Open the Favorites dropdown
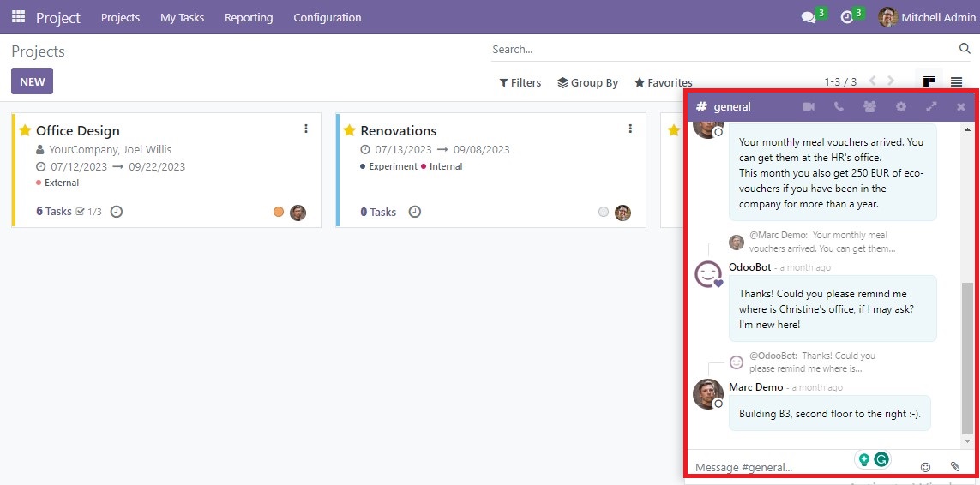Viewport: 980px width, 485px height. coord(663,82)
